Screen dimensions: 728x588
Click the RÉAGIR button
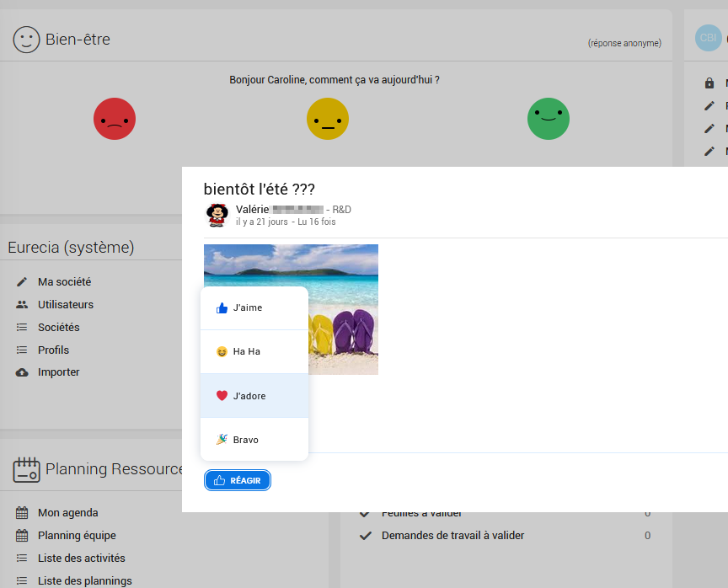(x=238, y=480)
